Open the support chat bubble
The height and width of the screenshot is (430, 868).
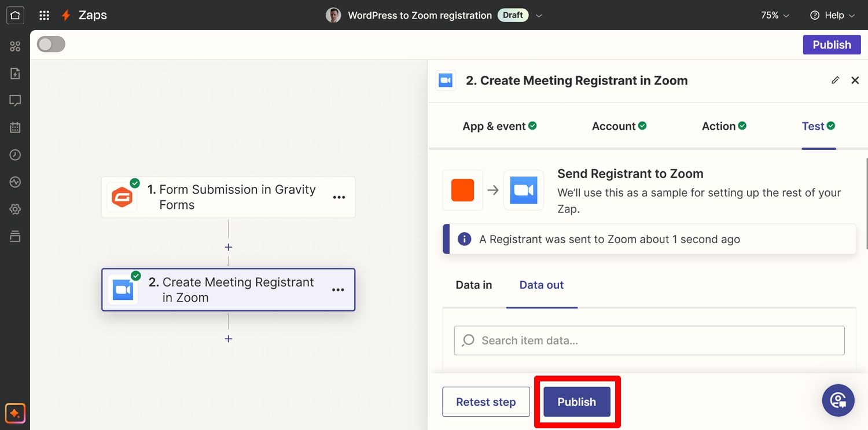(838, 400)
